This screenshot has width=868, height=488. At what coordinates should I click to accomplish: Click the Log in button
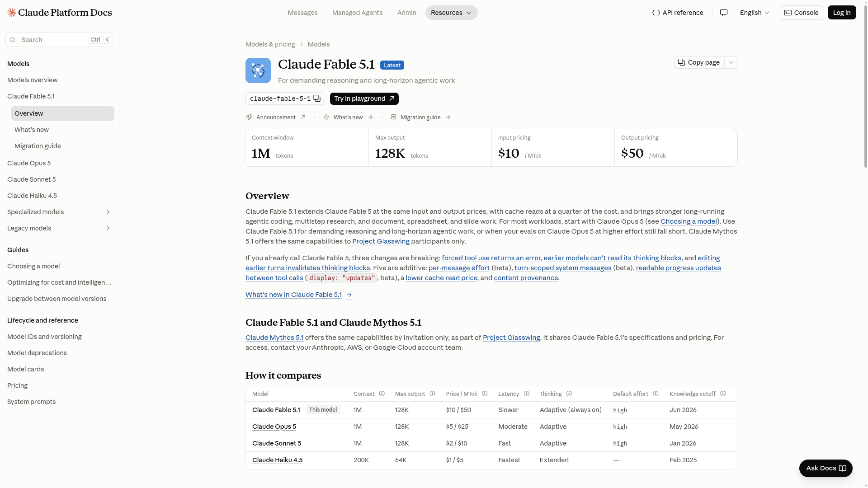(842, 13)
